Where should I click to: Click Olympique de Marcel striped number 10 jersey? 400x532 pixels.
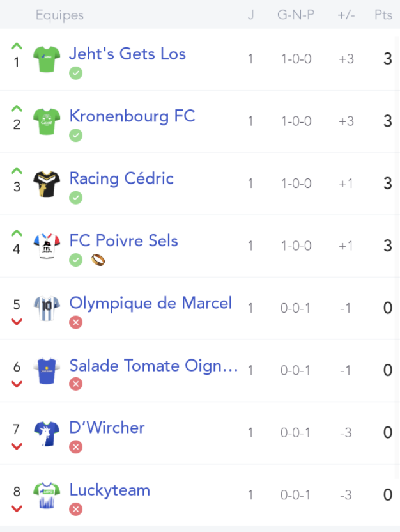[x=47, y=308]
